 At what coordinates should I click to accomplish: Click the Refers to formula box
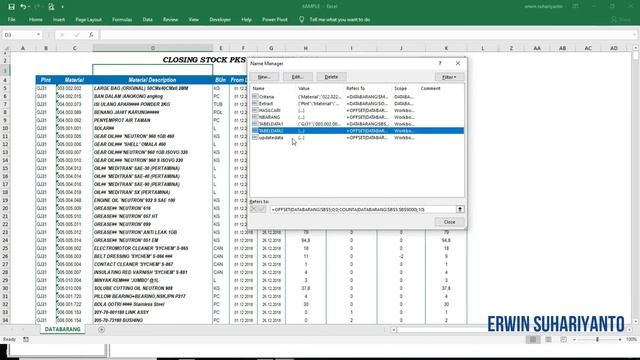(x=362, y=209)
